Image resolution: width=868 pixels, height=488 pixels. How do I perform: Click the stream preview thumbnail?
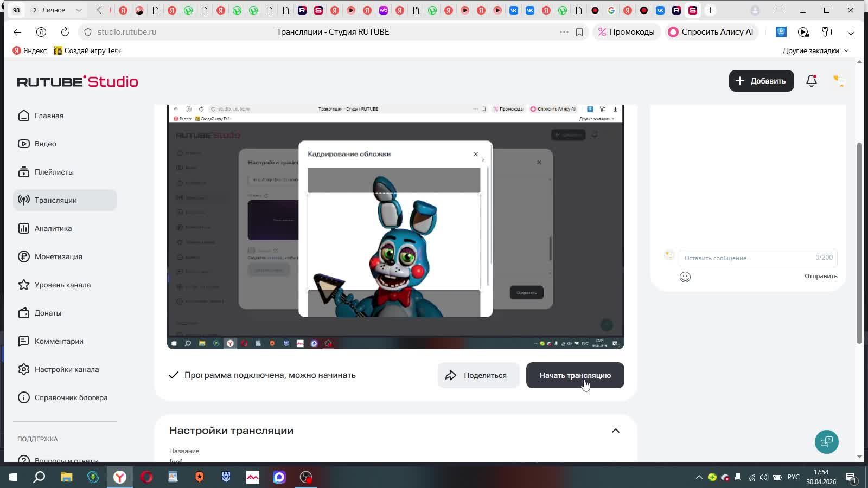coord(395,227)
